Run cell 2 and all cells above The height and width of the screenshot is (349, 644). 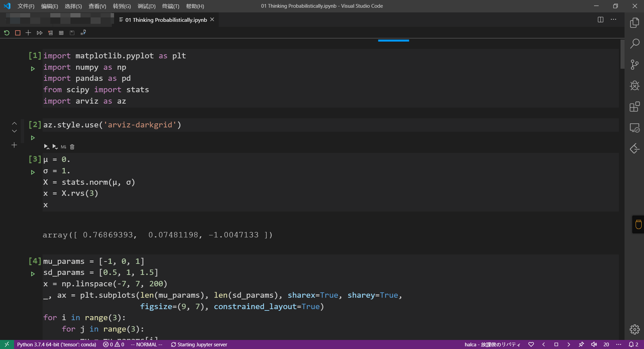(x=46, y=147)
